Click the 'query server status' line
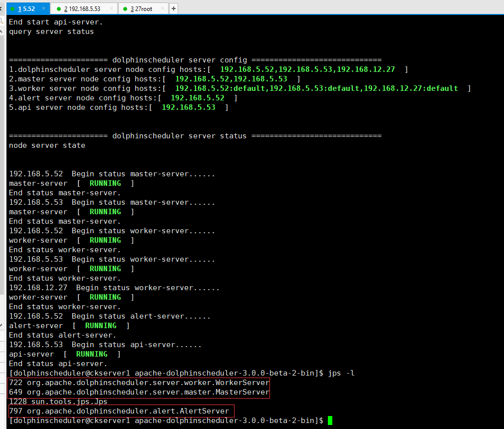This screenshot has width=504, height=429. tap(51, 31)
